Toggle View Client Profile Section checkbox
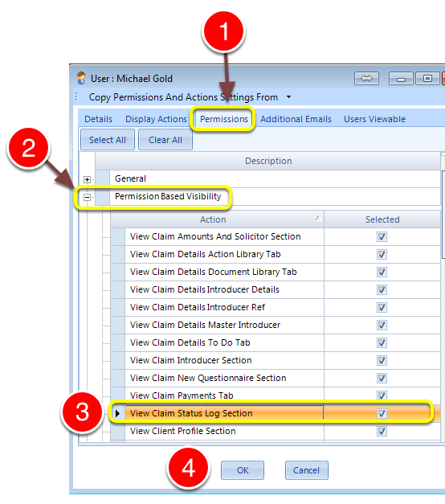 pyautogui.click(x=382, y=431)
